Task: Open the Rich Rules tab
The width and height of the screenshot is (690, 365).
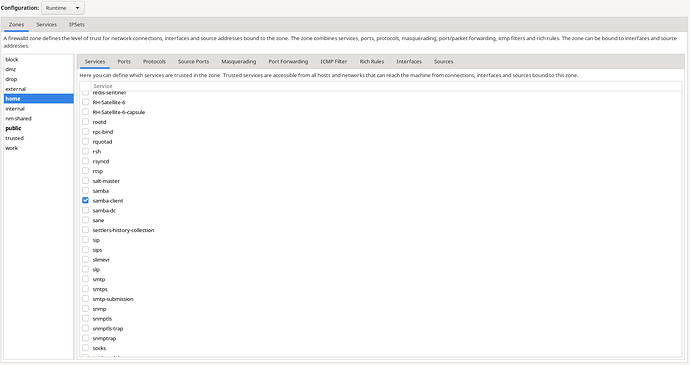Action: point(372,62)
